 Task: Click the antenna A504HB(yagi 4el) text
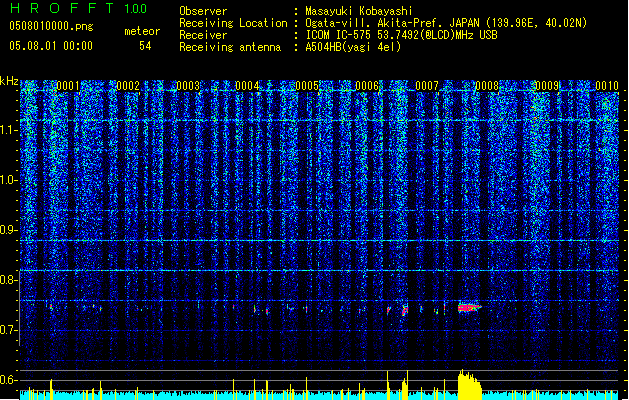tap(353, 47)
